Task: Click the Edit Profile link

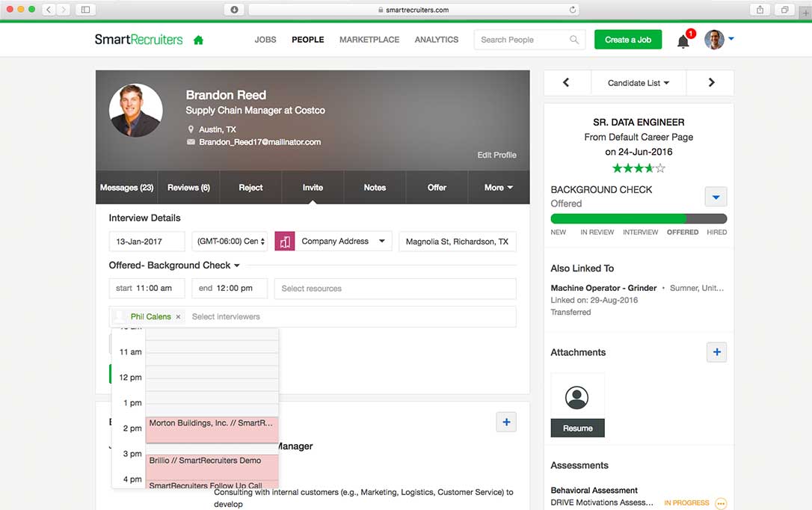Action: tap(496, 155)
